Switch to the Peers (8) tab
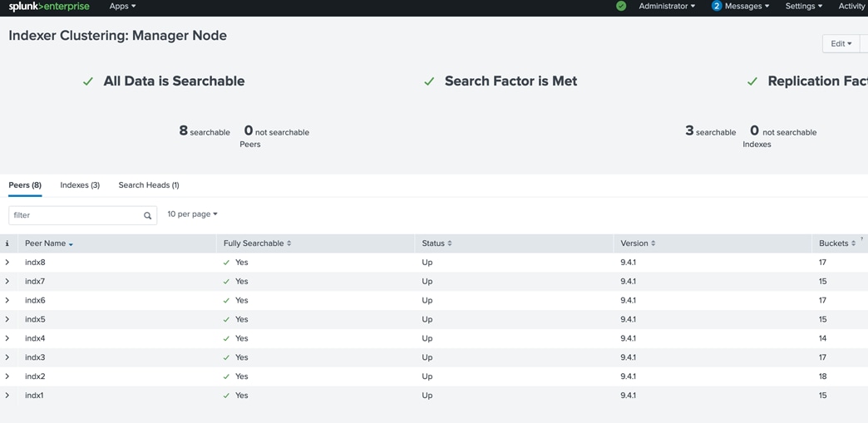The width and height of the screenshot is (868, 423). pyautogui.click(x=25, y=185)
